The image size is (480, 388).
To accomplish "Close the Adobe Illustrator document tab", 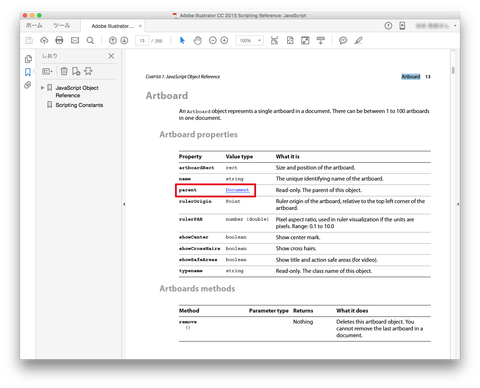I will pos(140,26).
